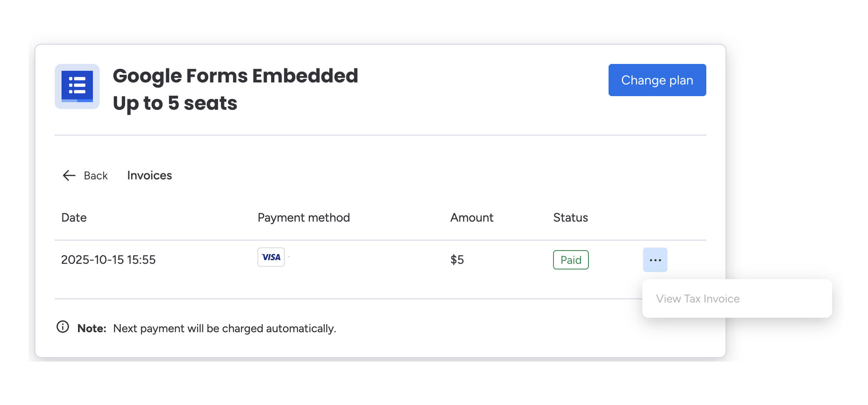
Task: Click the Paid status badge
Action: pos(571,260)
